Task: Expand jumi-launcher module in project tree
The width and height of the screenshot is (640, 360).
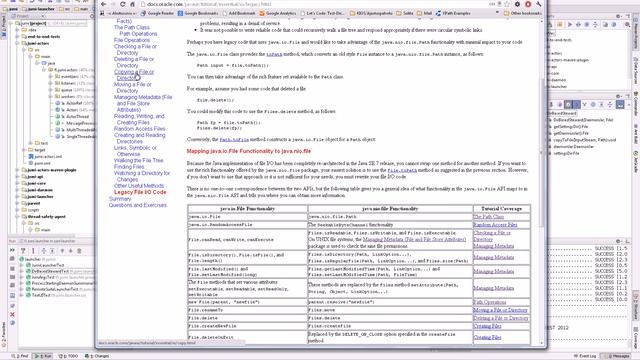Action: click(18, 196)
